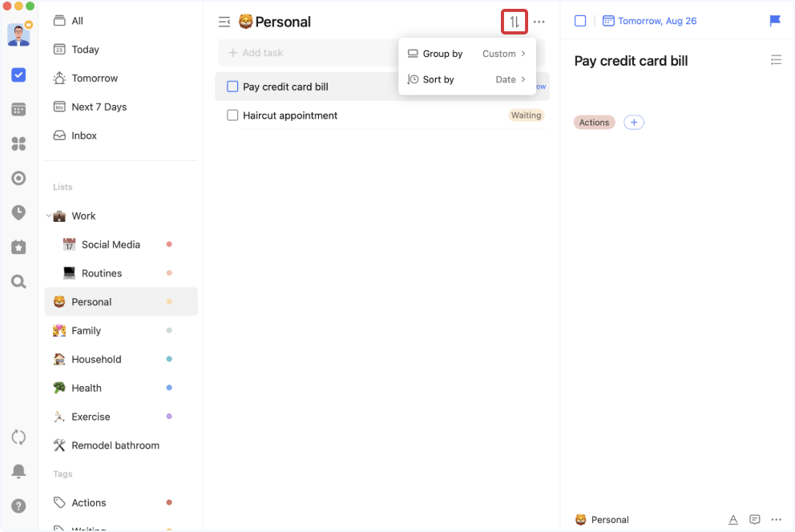Viewport: 795px width, 532px height.
Task: Click the calendar icon next to due date
Action: coord(608,21)
